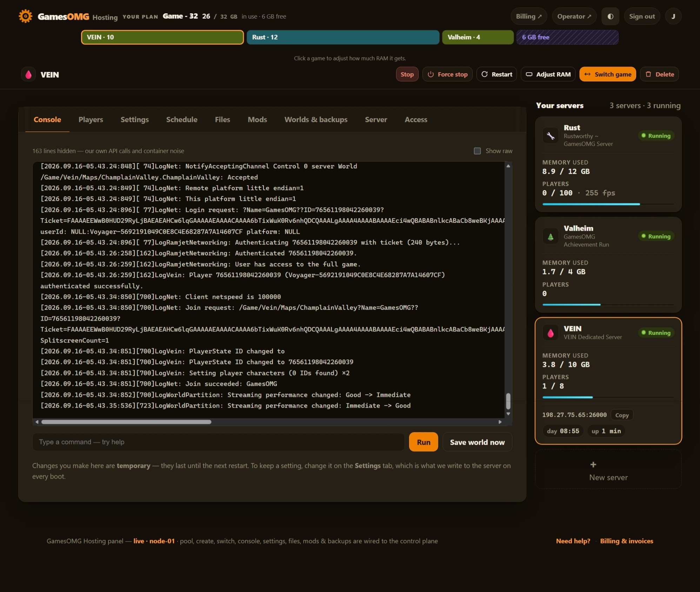
Task: Open the J user avatar
Action: (x=673, y=16)
